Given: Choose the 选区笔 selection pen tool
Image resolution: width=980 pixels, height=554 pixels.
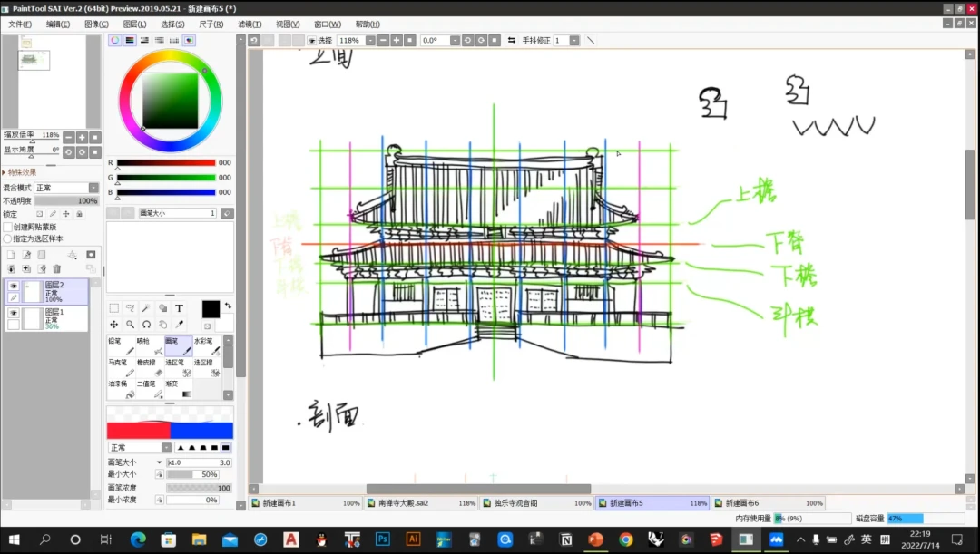Looking at the screenshot, I should 178,367.
